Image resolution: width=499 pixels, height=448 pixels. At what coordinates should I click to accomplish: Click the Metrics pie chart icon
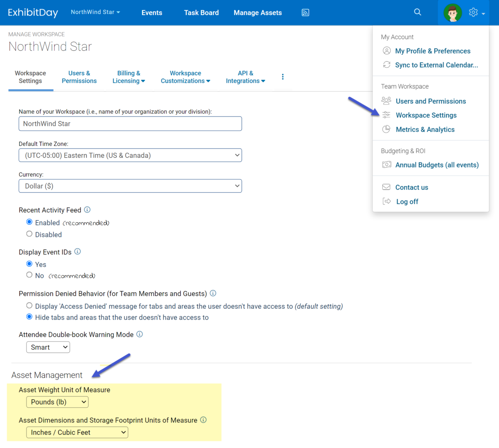[386, 129]
